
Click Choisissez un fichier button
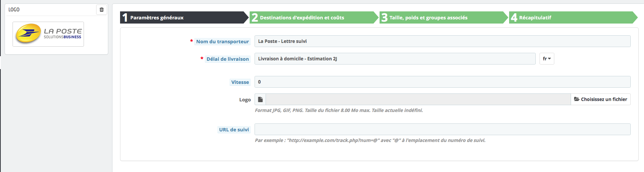tap(601, 99)
